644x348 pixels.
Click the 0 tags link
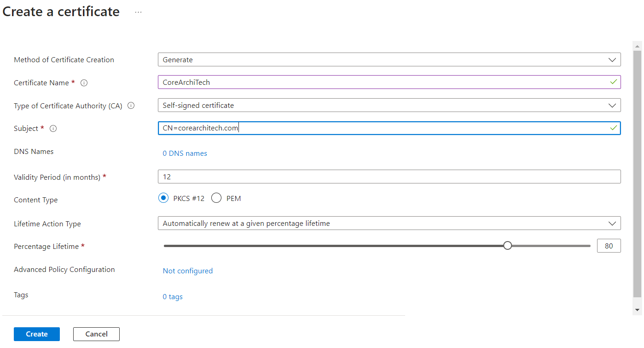click(x=173, y=296)
